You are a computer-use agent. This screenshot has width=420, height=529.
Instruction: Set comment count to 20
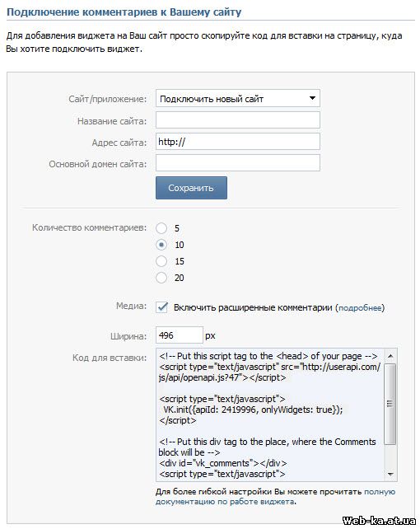pos(161,278)
